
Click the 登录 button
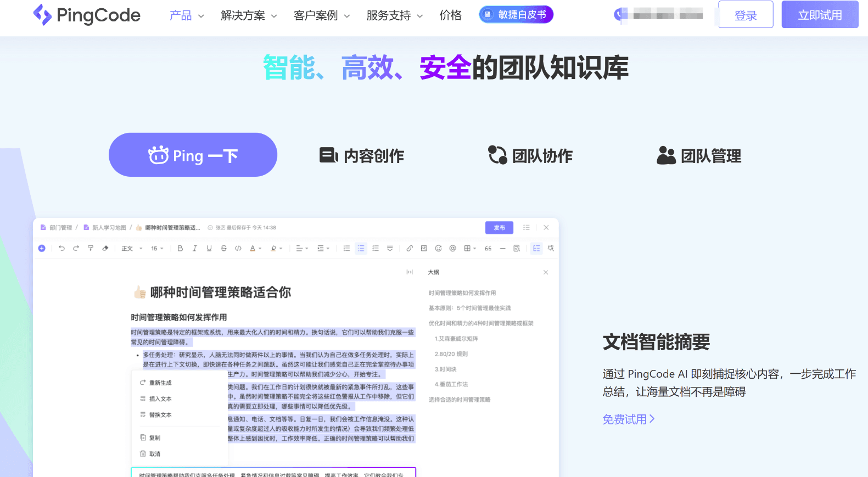click(746, 15)
